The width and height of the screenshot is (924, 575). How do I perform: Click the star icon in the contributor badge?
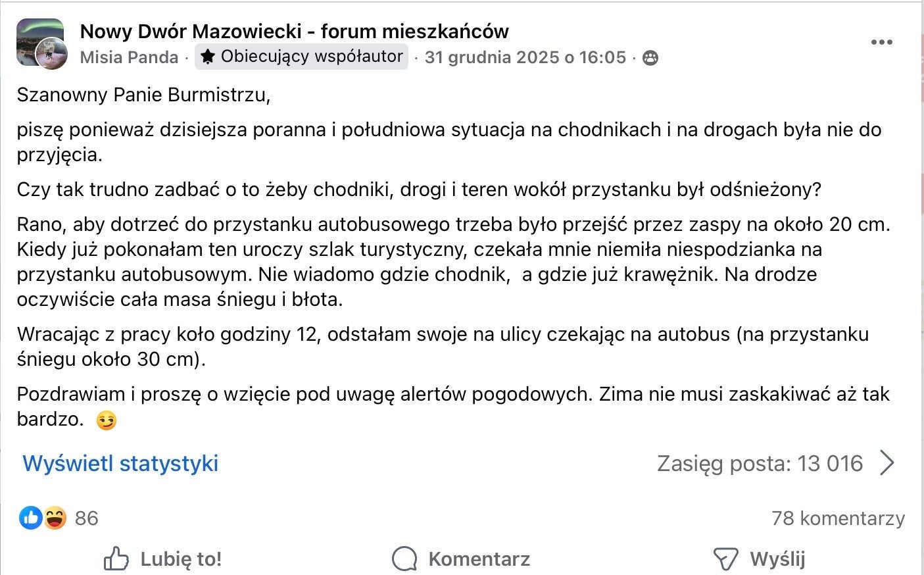[208, 57]
